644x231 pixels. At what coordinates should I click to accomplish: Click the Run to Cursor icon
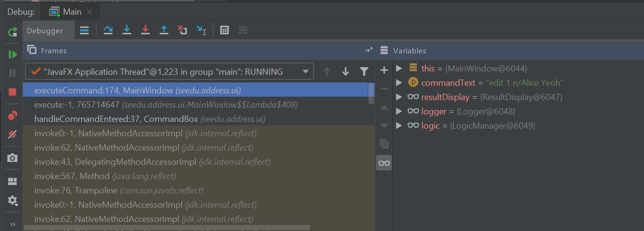click(x=201, y=30)
